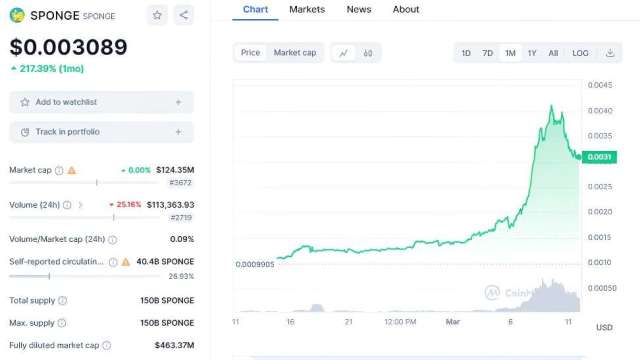Viewport: 640px width, 360px height.
Task: Click the Total supply info icon
Action: pos(62,301)
